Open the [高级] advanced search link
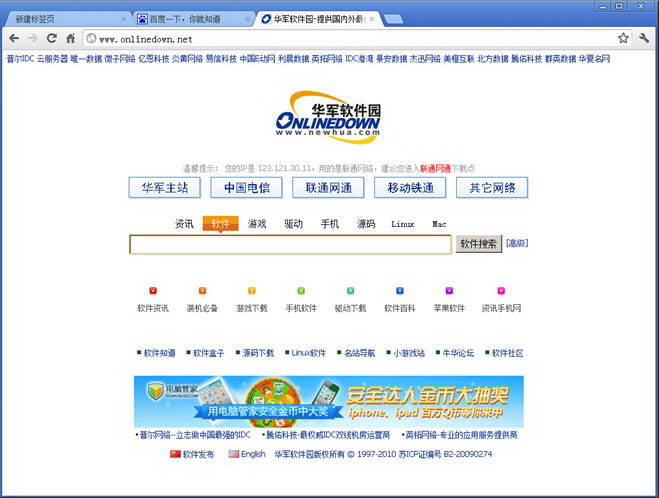 coord(517,243)
